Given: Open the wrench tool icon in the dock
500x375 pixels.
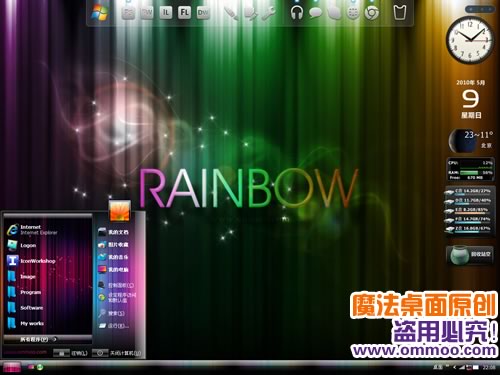Looking at the screenshot, I should pos(268,13).
